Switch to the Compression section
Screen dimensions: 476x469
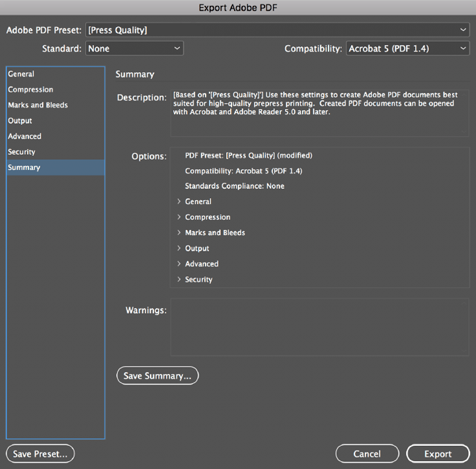(30, 90)
